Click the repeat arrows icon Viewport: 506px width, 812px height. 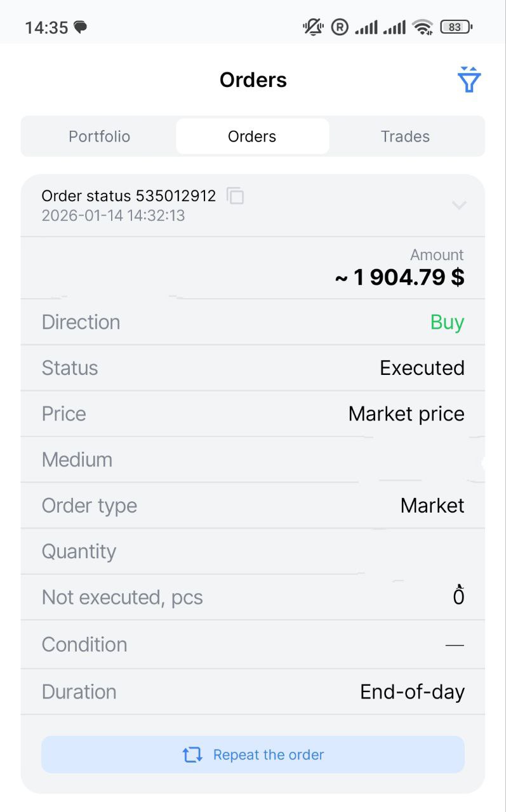click(192, 755)
